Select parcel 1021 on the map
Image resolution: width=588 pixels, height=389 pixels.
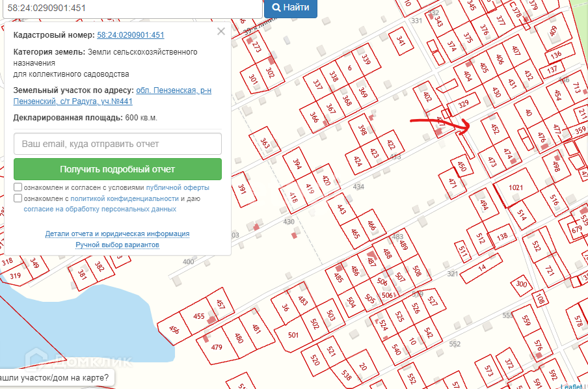pos(516,187)
